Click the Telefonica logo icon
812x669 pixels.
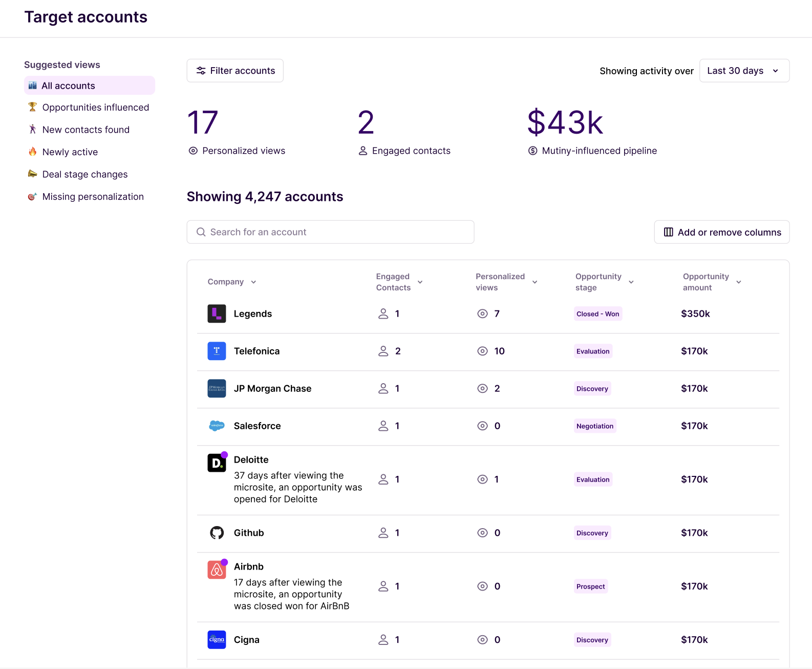point(217,351)
